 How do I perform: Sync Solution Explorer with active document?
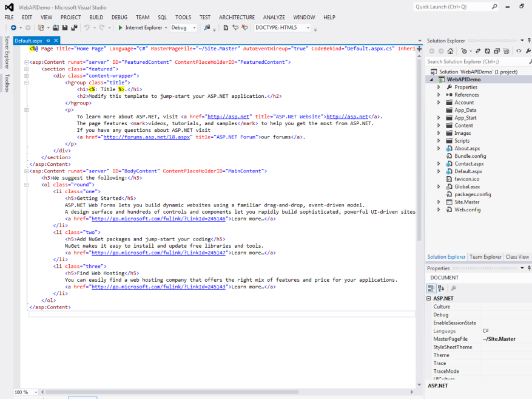[x=477, y=51]
